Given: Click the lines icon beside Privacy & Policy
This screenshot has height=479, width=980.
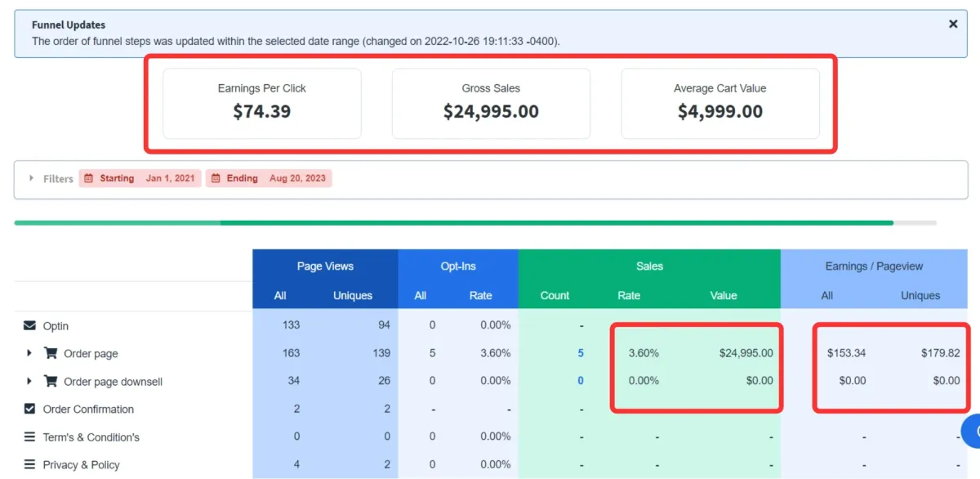Looking at the screenshot, I should [30, 464].
